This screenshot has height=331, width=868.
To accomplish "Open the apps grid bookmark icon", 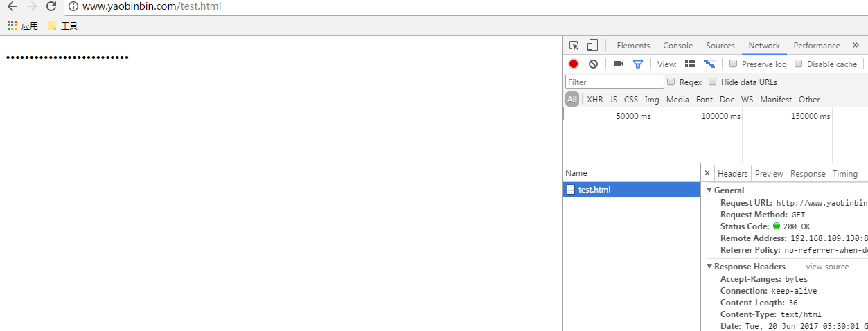I will (x=12, y=26).
